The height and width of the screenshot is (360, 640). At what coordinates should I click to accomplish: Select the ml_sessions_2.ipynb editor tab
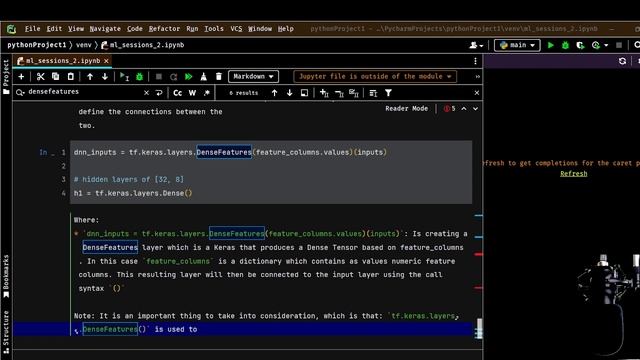click(x=62, y=61)
